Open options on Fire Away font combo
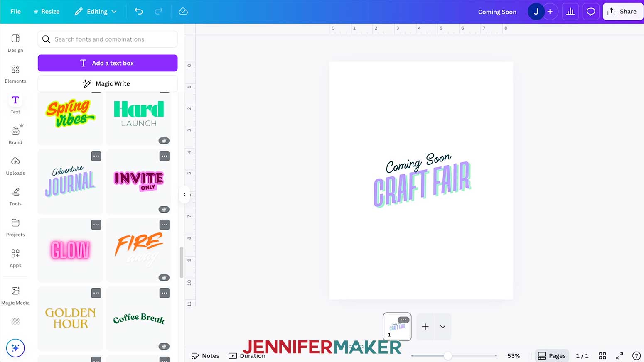644x362 pixels. (165, 225)
